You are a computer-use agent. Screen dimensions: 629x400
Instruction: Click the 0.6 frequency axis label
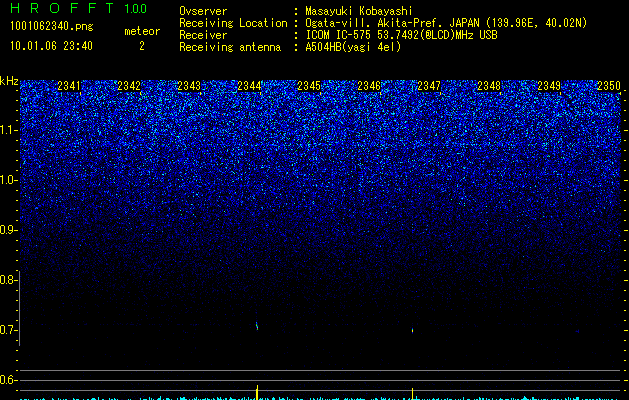[7, 380]
